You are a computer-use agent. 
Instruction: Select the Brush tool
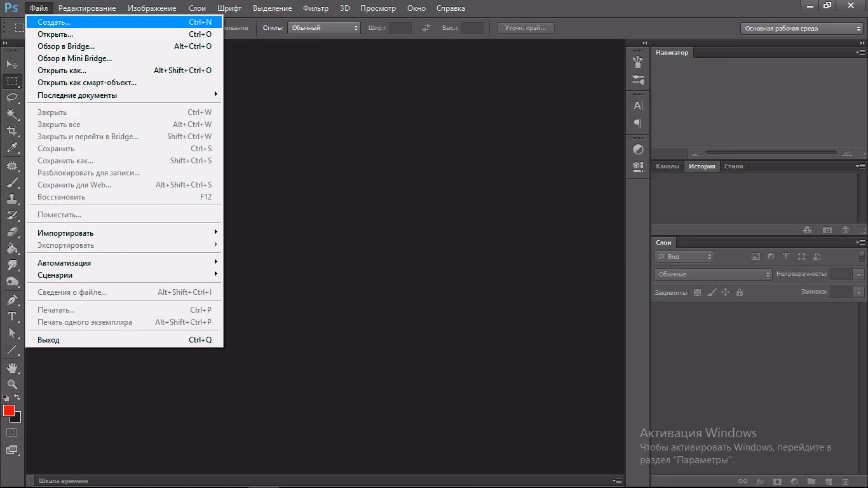click(12, 182)
